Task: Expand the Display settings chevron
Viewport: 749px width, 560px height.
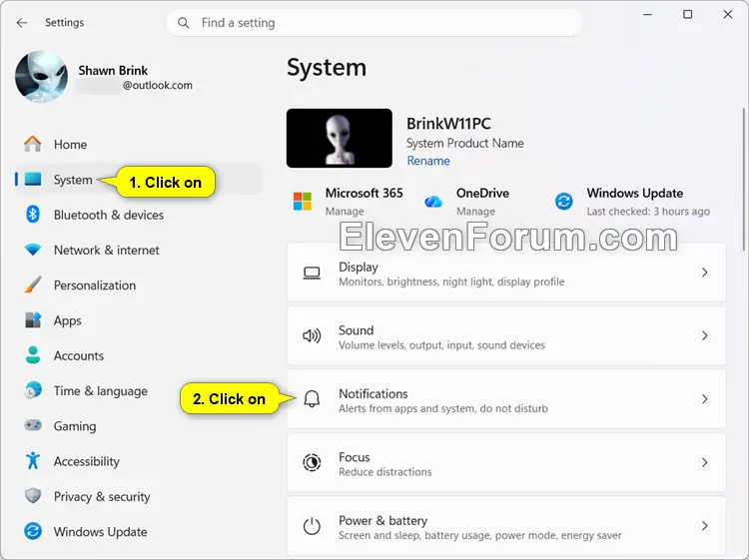Action: coord(705,273)
